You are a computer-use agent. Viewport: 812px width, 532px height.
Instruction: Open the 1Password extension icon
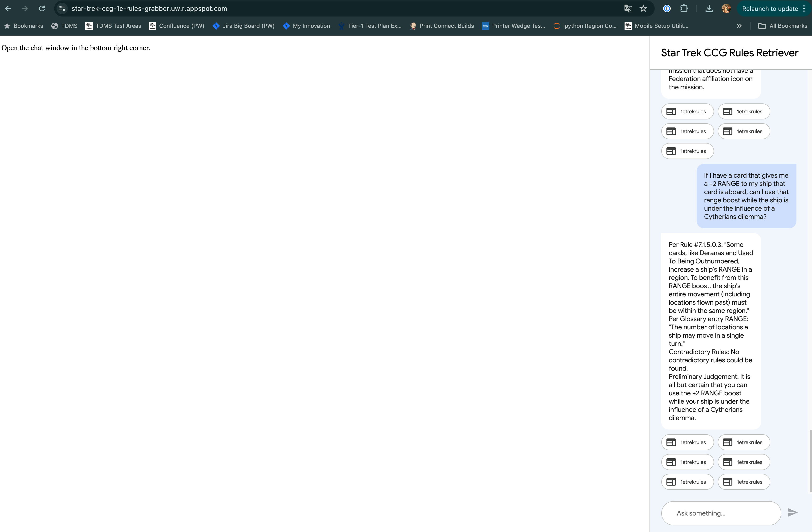(x=667, y=8)
